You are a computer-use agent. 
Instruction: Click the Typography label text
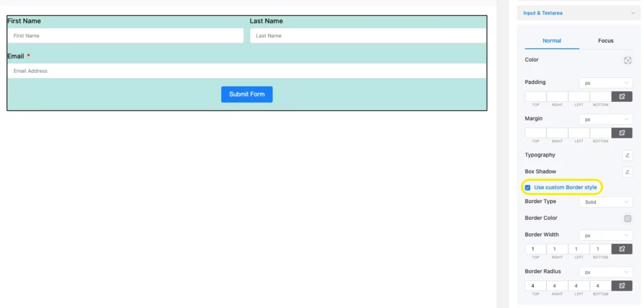[x=540, y=155]
